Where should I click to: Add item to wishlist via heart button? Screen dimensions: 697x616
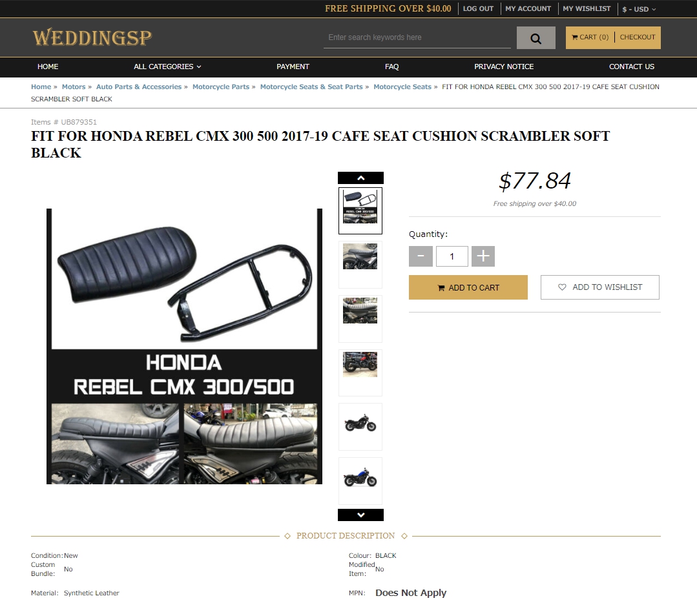pyautogui.click(x=599, y=287)
